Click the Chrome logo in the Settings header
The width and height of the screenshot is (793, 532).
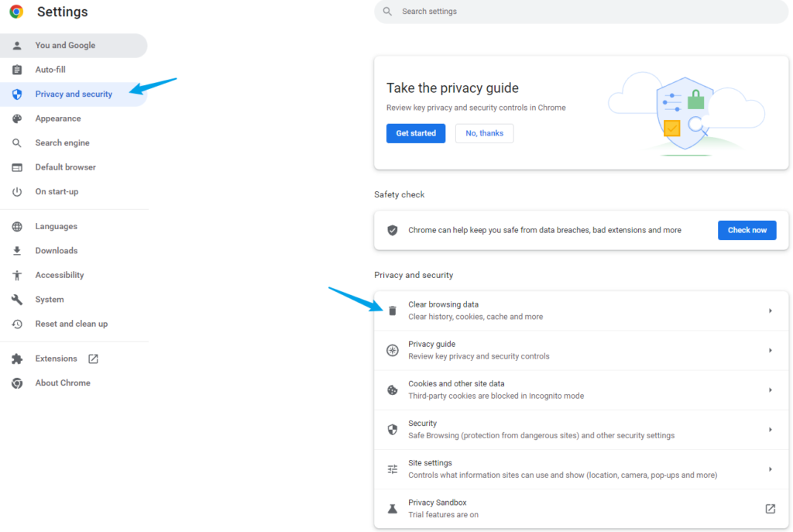(16, 12)
